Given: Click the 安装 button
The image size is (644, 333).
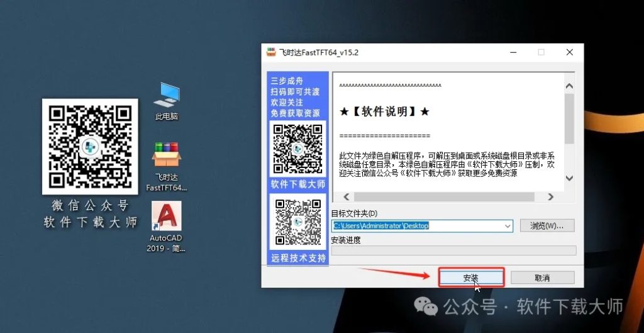Looking at the screenshot, I should tap(471, 278).
